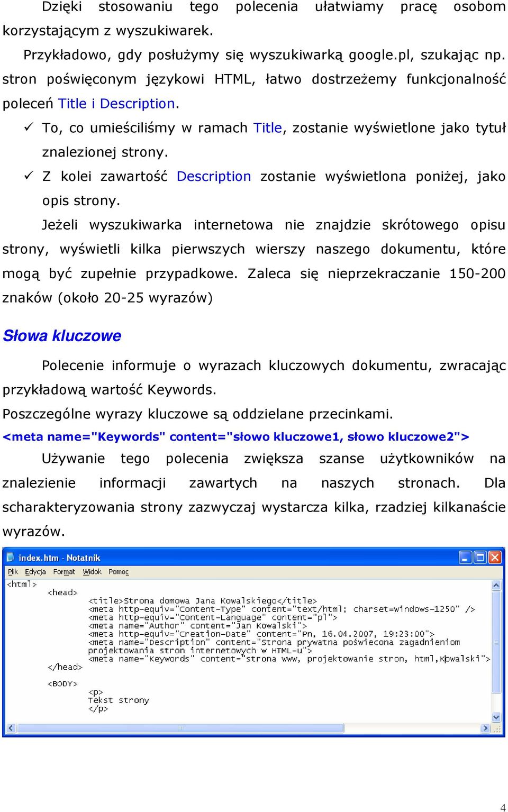
Task: Open the Plik menu in Notatnik
Action: point(13,572)
